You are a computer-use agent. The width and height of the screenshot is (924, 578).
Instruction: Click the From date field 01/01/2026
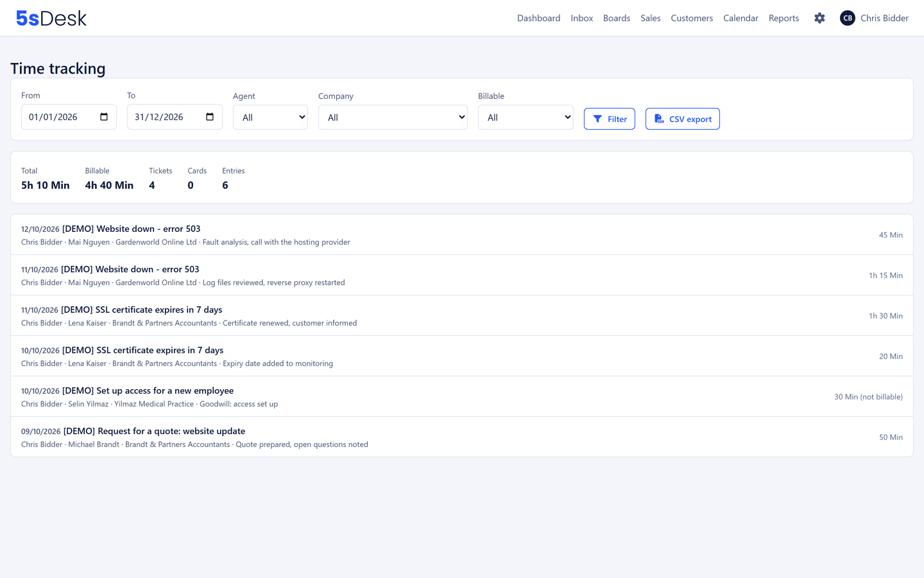(69, 117)
